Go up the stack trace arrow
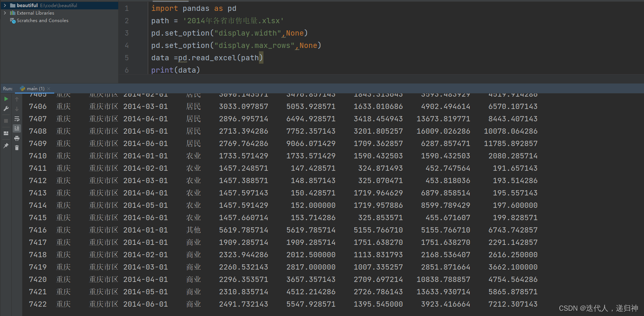 click(x=17, y=99)
